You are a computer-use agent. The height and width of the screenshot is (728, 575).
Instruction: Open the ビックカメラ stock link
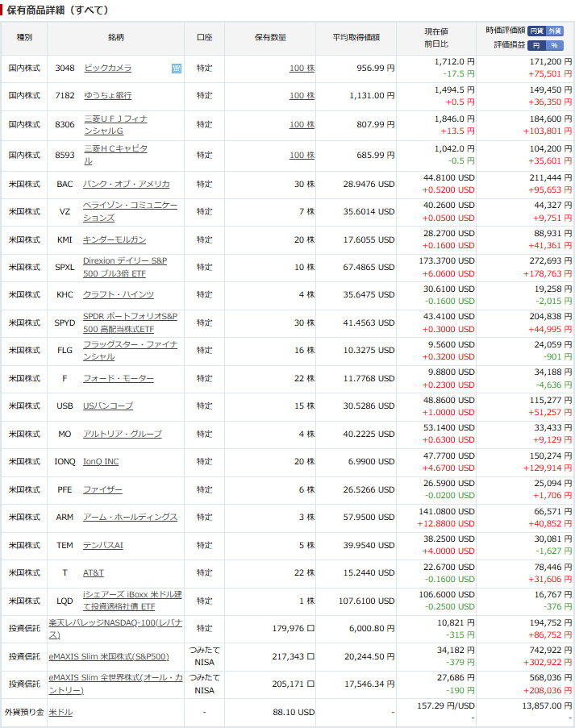tap(107, 69)
